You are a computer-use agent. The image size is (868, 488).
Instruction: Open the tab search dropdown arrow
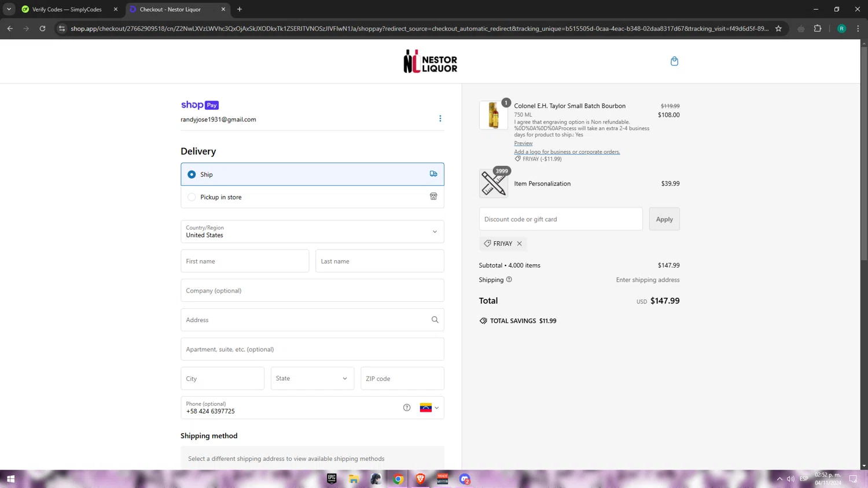click(x=9, y=9)
